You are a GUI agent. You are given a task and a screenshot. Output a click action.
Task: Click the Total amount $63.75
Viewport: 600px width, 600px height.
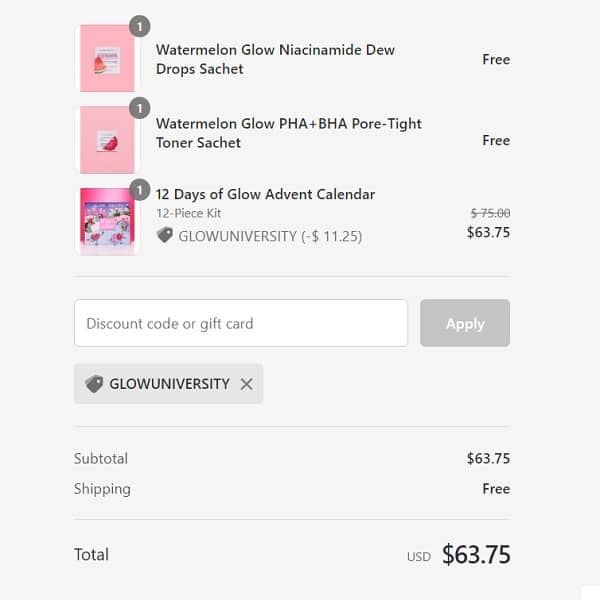(476, 554)
